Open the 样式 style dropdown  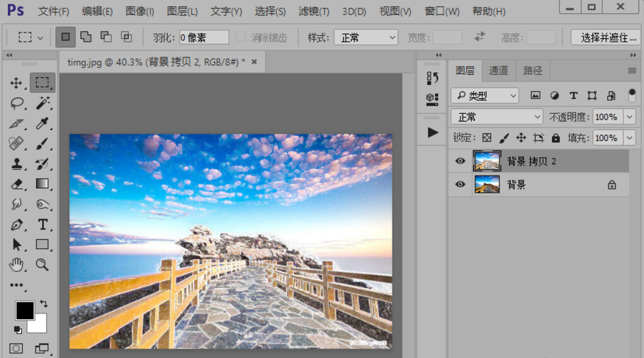(x=366, y=37)
